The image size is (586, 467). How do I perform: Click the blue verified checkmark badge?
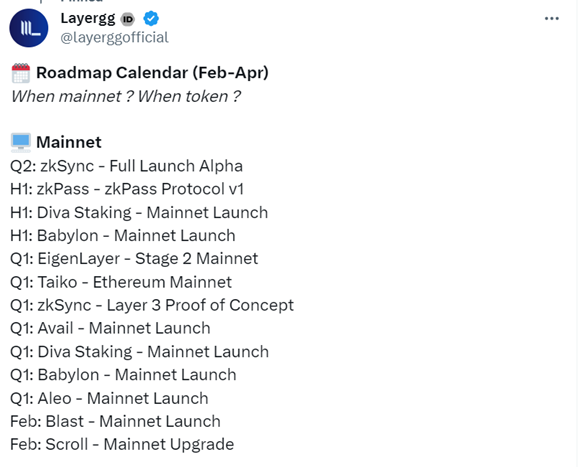151,18
